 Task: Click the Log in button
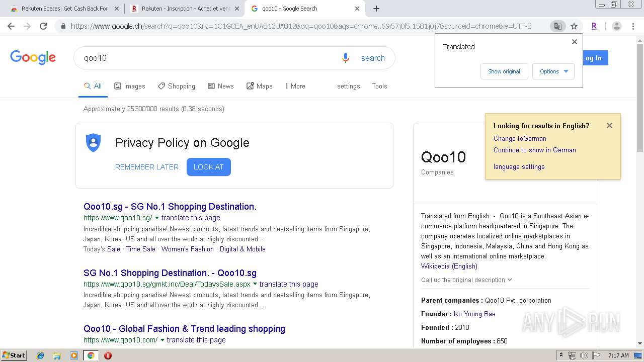[595, 58]
